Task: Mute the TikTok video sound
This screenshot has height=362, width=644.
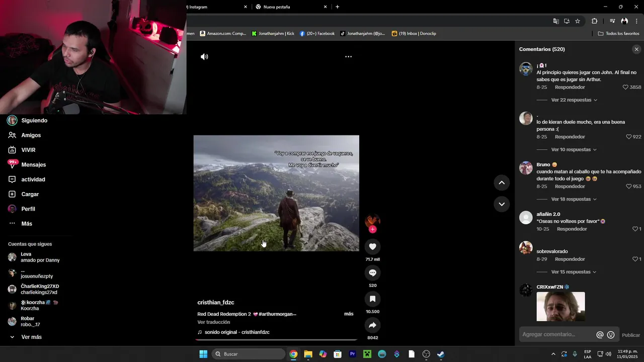Action: tap(204, 57)
